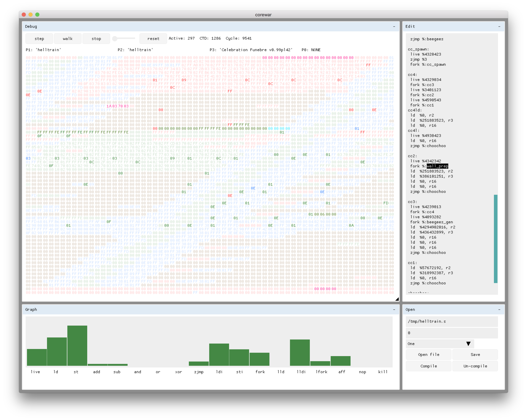527x420 pixels.
Task: Open the 'One' player dropdown
Action: [440, 344]
